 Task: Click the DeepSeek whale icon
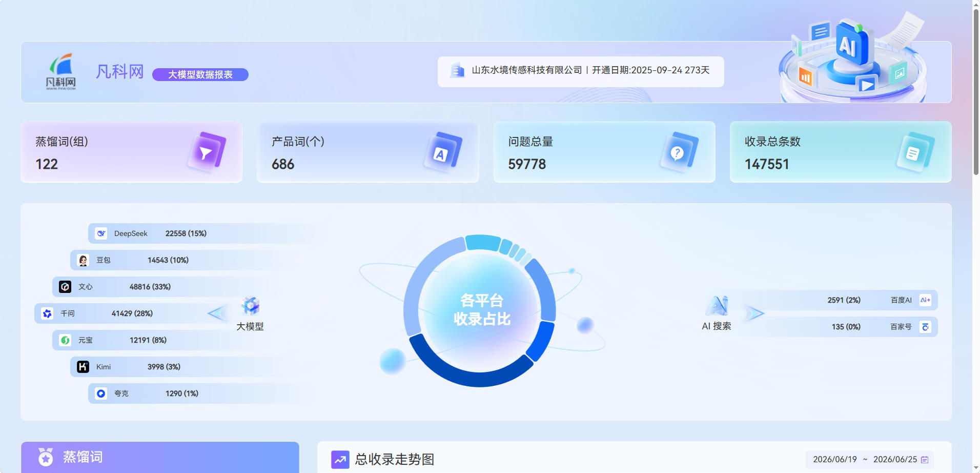coord(101,233)
